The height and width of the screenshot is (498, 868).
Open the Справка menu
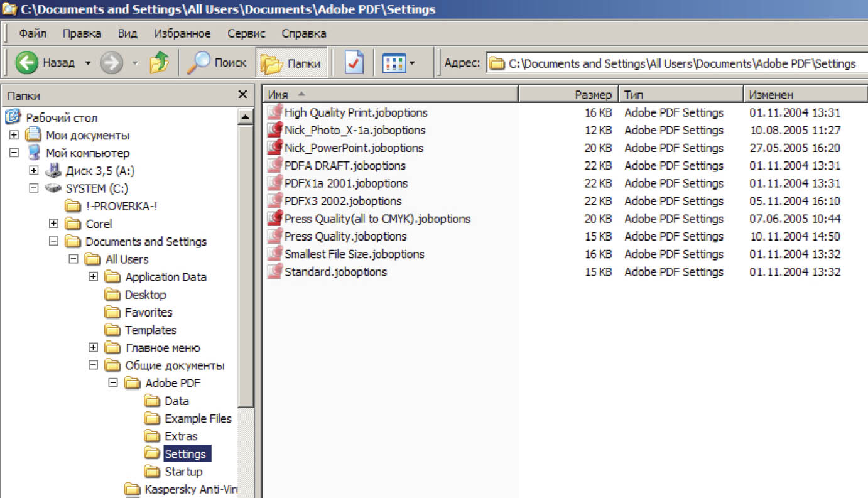304,33
